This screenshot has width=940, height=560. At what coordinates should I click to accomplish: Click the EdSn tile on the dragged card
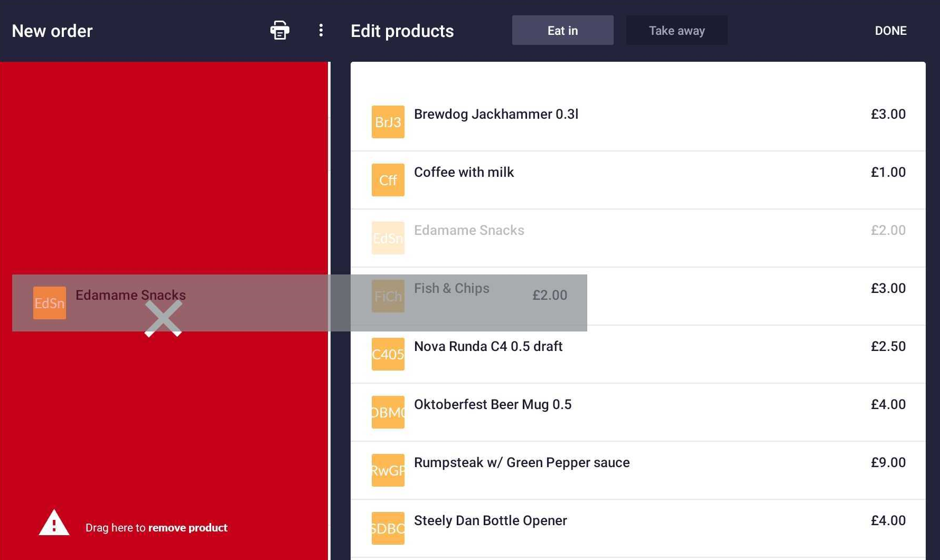pyautogui.click(x=50, y=303)
